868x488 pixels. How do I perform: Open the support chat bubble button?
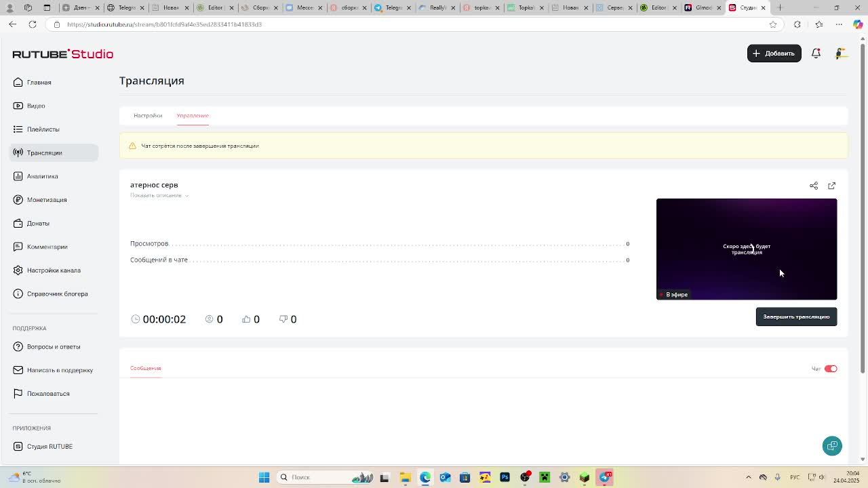[x=832, y=445]
